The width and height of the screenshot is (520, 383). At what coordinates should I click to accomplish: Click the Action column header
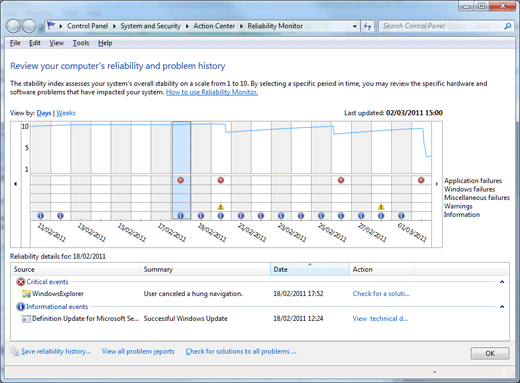click(x=382, y=269)
